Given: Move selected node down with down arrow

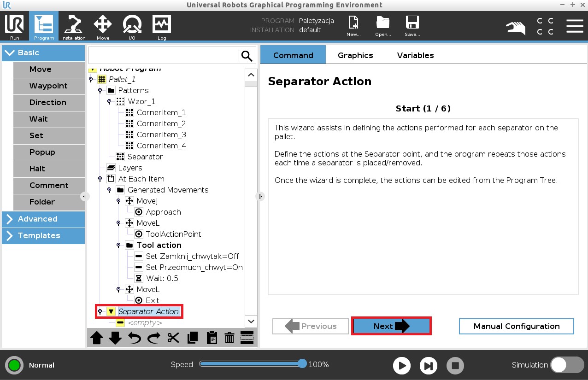Looking at the screenshot, I should [115, 338].
